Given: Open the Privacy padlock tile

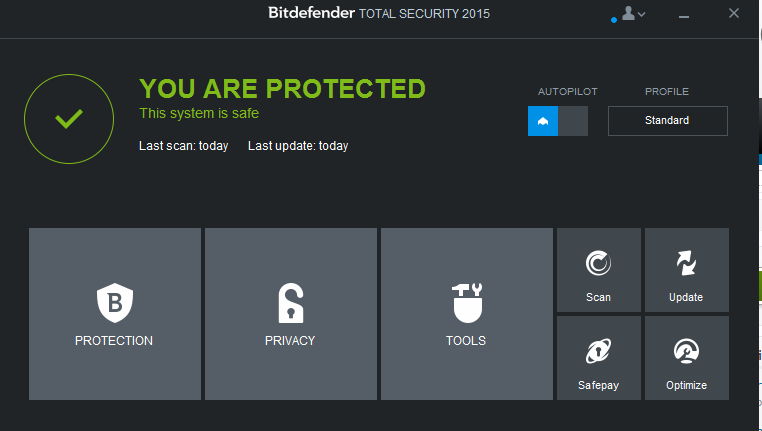Looking at the screenshot, I should coord(290,313).
